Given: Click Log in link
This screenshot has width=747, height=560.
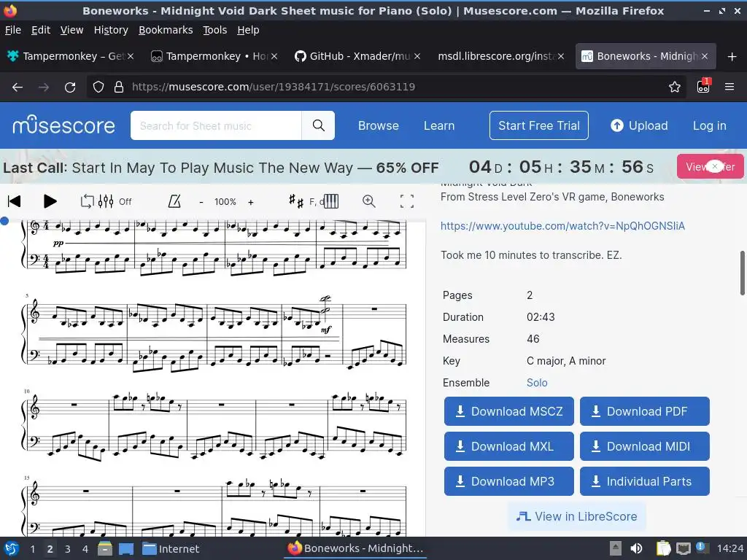Looking at the screenshot, I should tap(709, 125).
